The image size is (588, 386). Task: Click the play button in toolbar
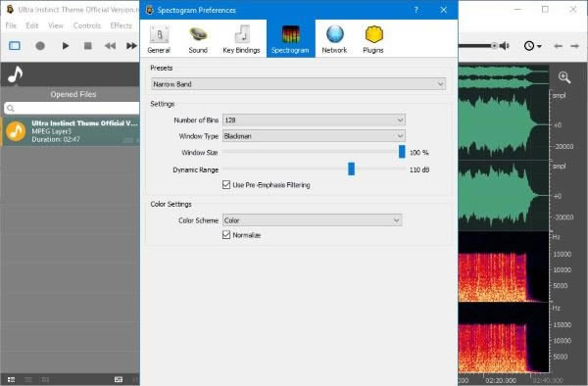click(66, 46)
